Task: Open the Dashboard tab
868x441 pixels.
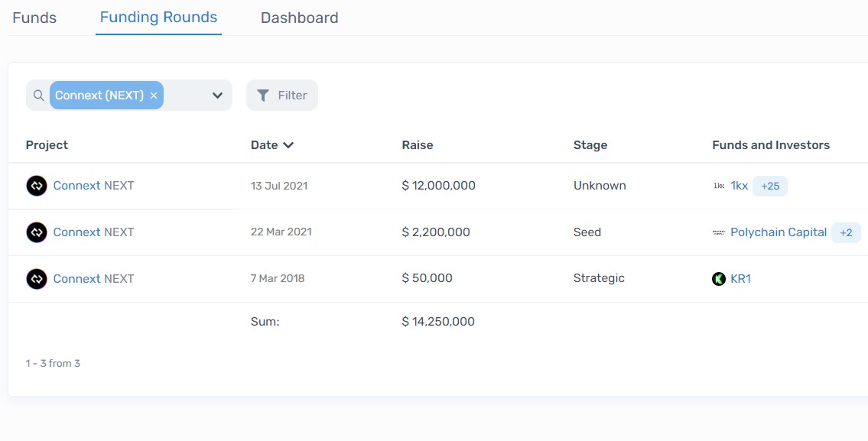Action: (300, 18)
